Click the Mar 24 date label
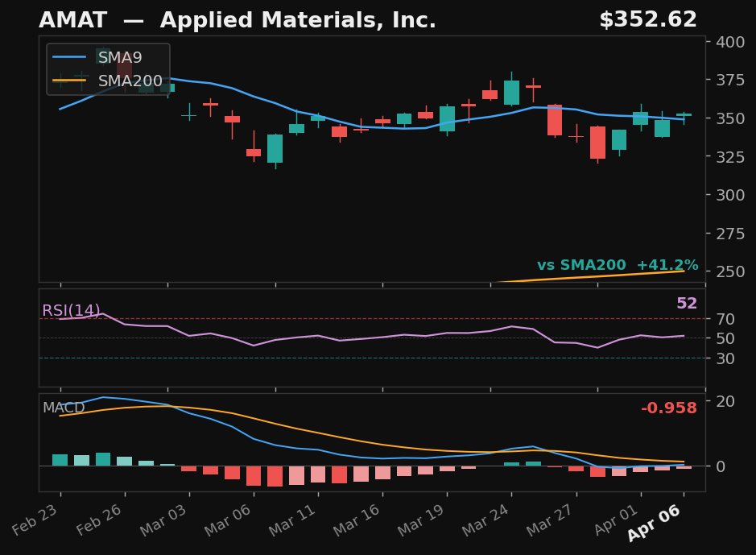 point(485,520)
